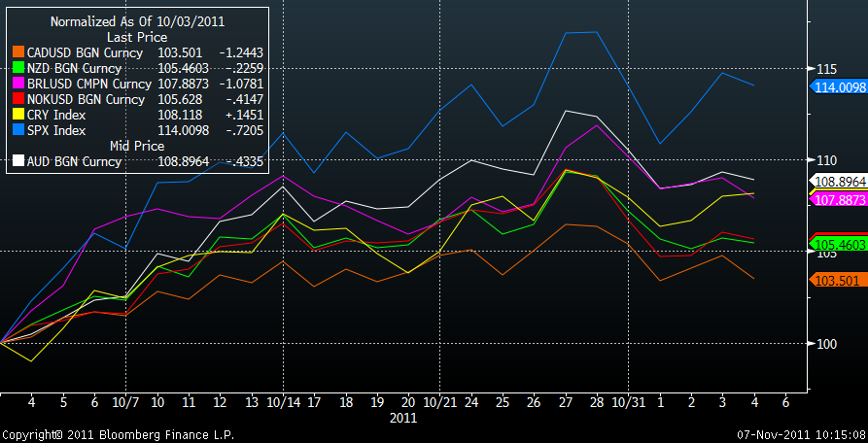Click the green 105.4603 axis price tag

(x=838, y=244)
